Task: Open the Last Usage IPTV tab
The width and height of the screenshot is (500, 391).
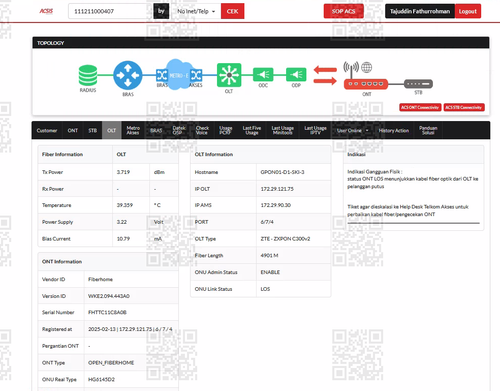Action: [315, 130]
